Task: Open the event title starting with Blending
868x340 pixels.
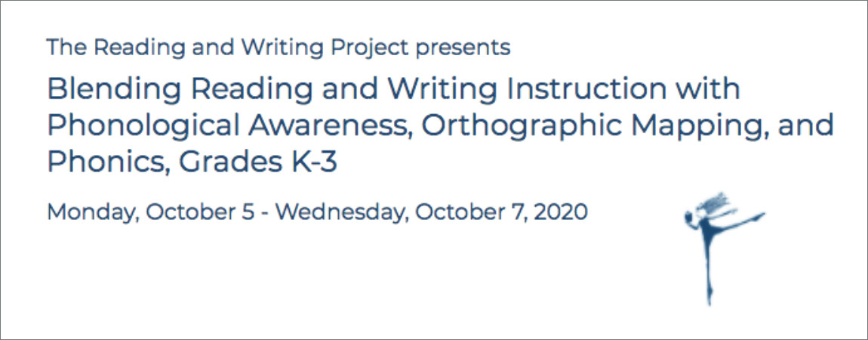Action: pos(440,125)
